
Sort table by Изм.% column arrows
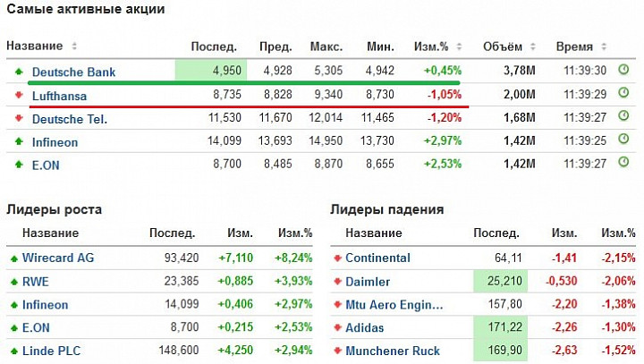click(x=459, y=47)
